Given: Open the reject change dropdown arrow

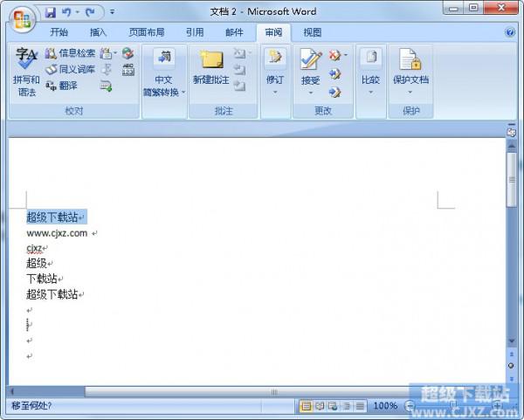Looking at the screenshot, I should 346,55.
